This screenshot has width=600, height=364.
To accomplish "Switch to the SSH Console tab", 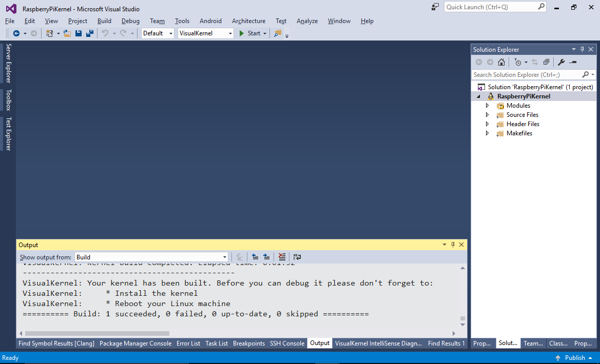I will pyautogui.click(x=287, y=343).
